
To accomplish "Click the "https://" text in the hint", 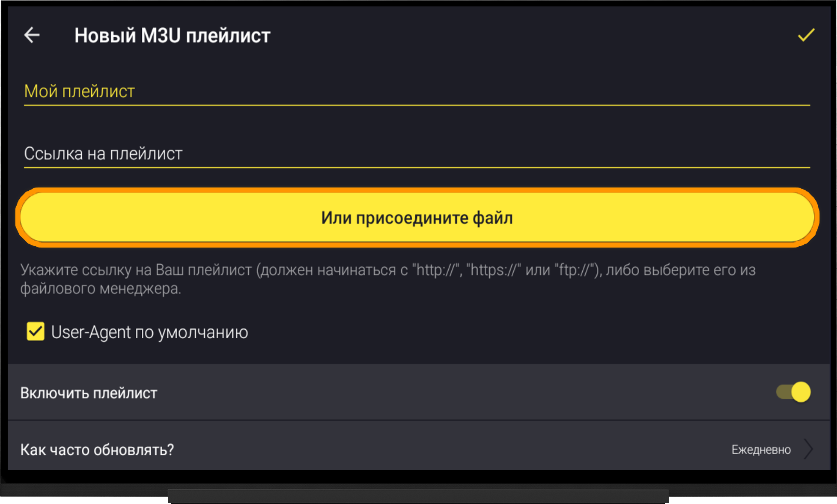I will click(494, 270).
